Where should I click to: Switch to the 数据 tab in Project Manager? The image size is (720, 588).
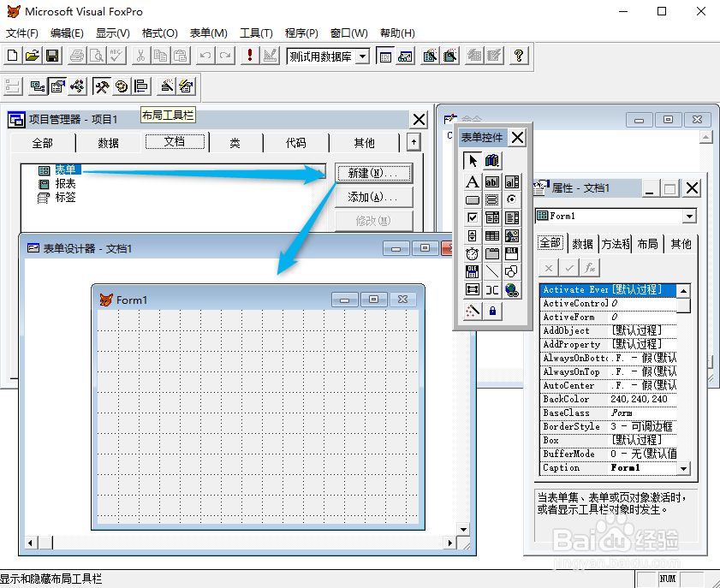click(108, 142)
